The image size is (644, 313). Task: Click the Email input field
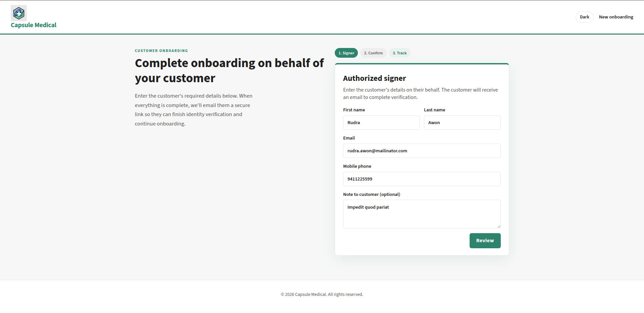(422, 151)
